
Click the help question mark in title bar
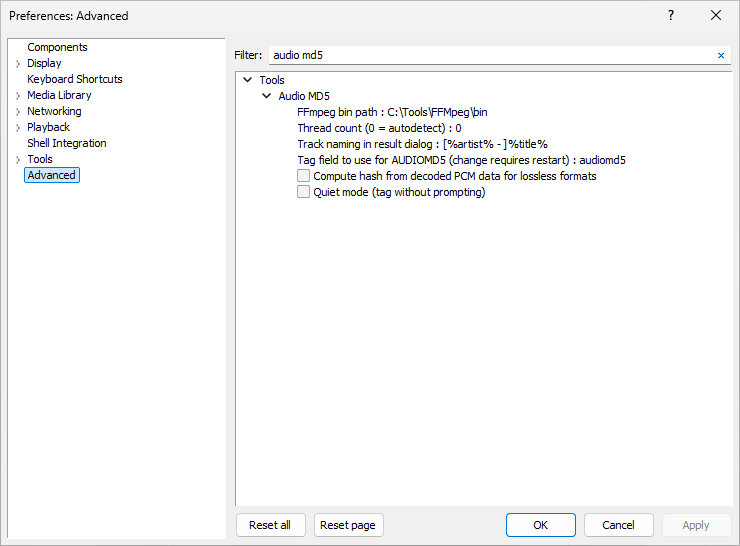[x=670, y=15]
